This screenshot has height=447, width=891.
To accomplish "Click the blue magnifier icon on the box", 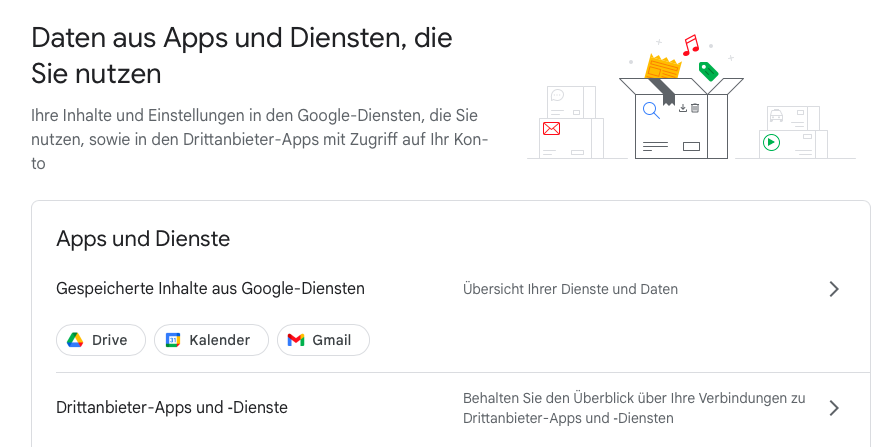I will (651, 110).
